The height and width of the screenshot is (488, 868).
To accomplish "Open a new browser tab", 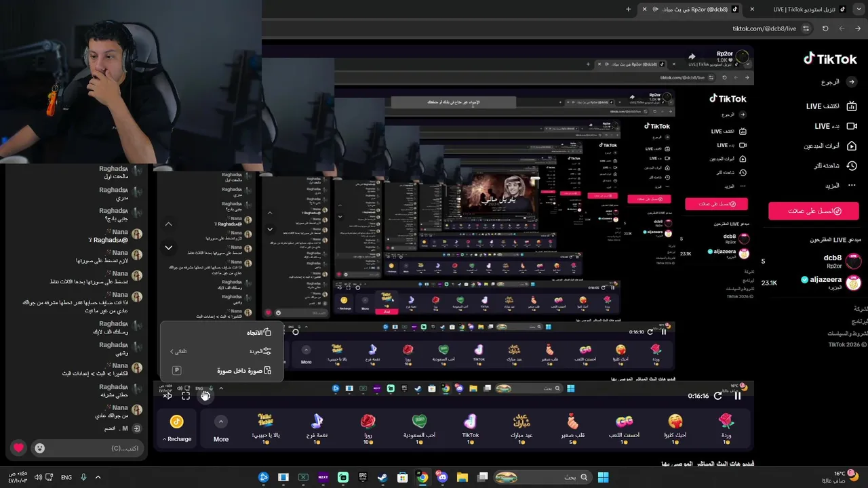I will [x=628, y=9].
